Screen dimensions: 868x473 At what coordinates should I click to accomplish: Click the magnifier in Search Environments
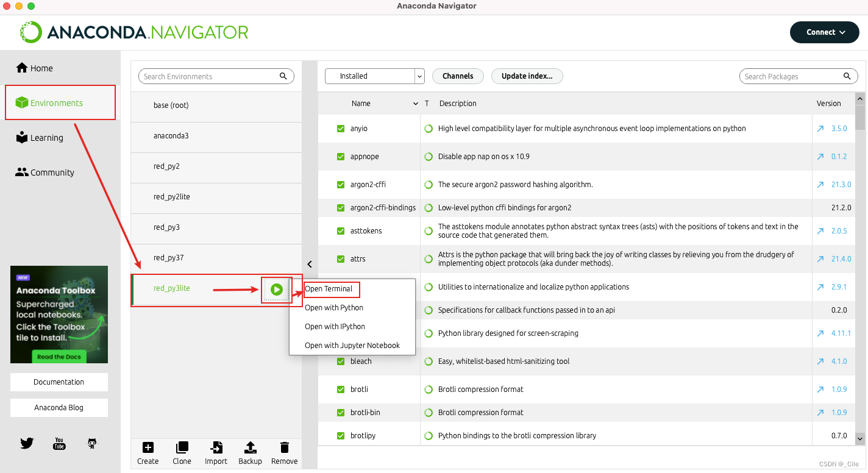pos(283,76)
